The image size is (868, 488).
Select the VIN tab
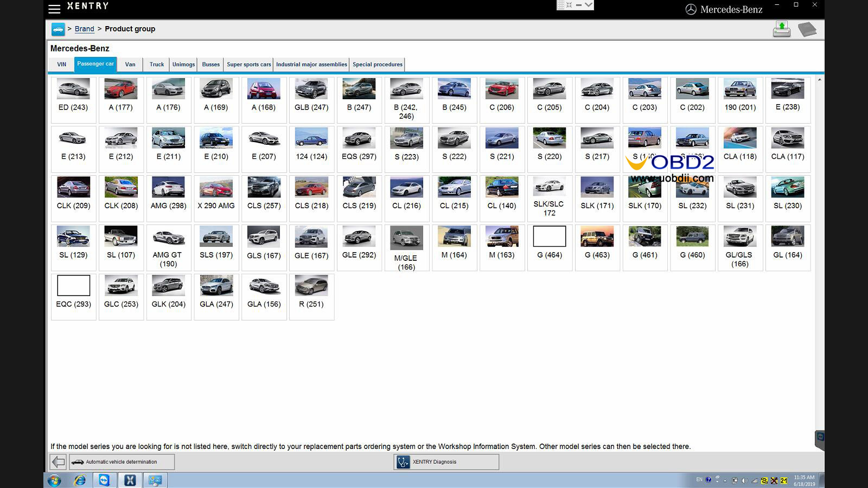coord(62,65)
